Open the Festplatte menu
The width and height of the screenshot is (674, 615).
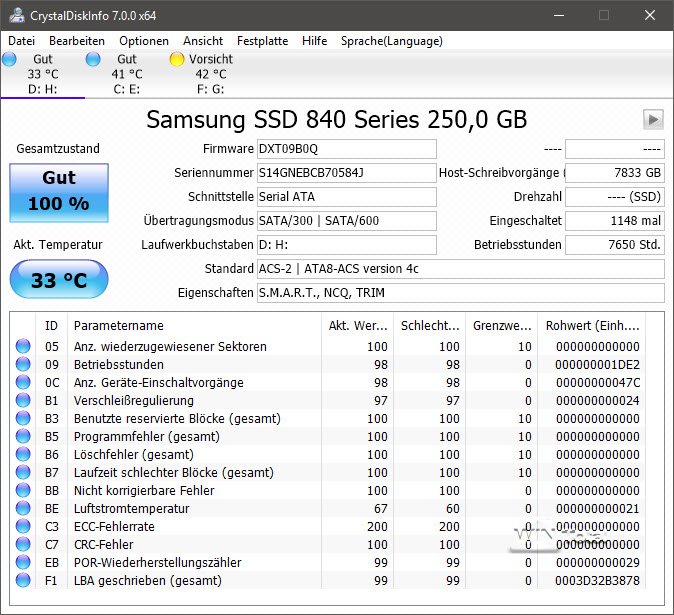(x=262, y=41)
